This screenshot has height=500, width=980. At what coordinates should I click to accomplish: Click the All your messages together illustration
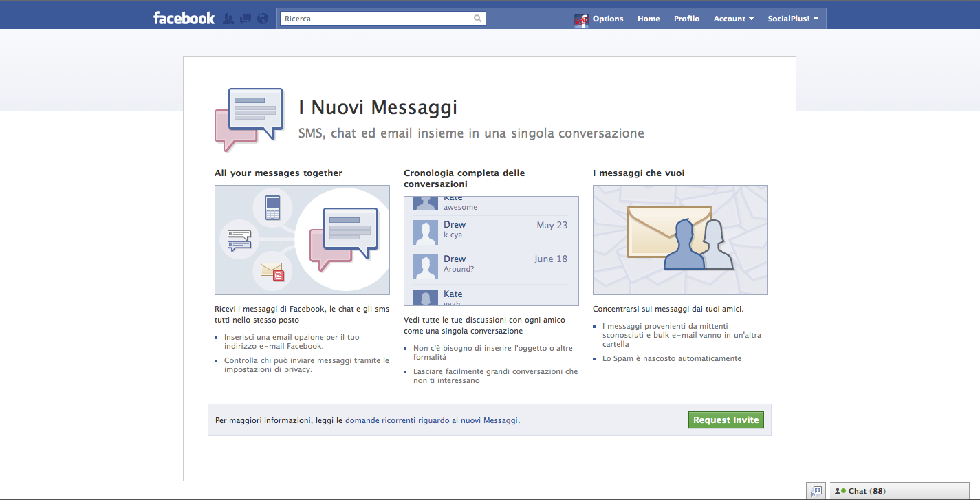pos(302,240)
